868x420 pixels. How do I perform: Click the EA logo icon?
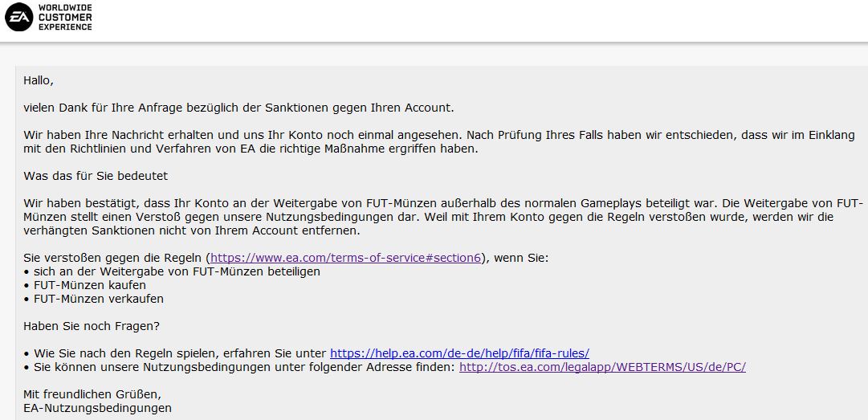coord(18,17)
